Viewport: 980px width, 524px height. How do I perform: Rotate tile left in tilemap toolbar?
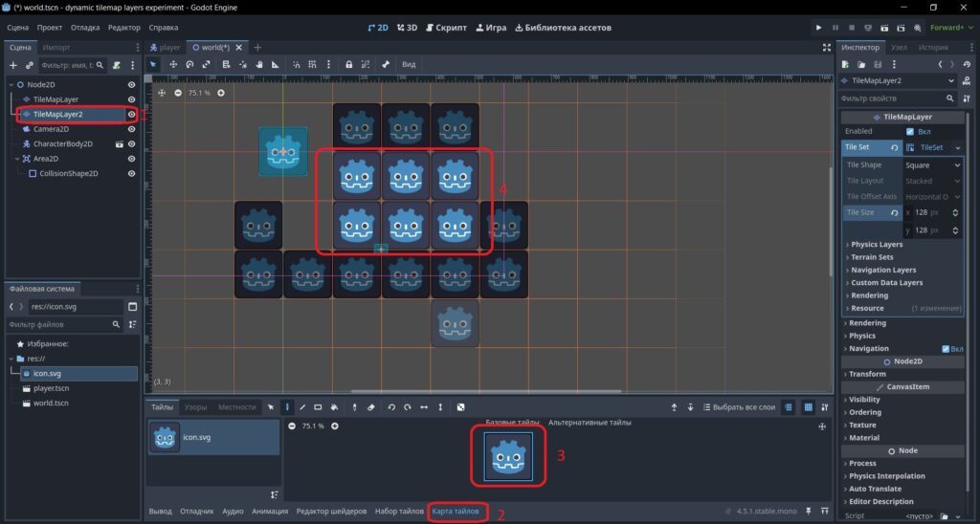391,407
